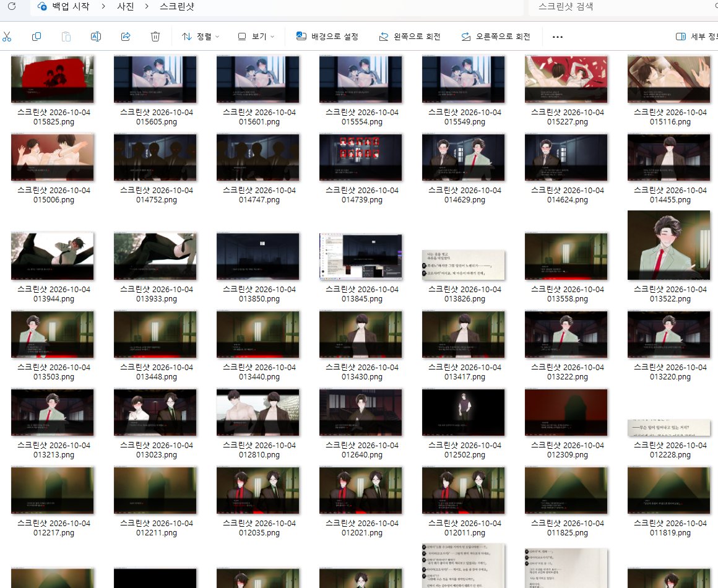Select thumbnail of 스크린샷 2026-10-04 011825.png
Image resolution: width=718 pixels, height=588 pixels.
566,490
